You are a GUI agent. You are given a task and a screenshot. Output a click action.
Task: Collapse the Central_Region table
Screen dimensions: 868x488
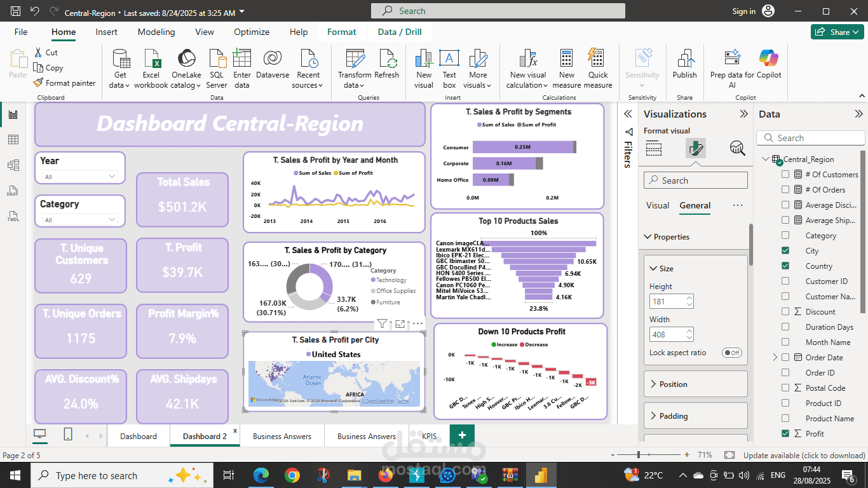click(766, 159)
